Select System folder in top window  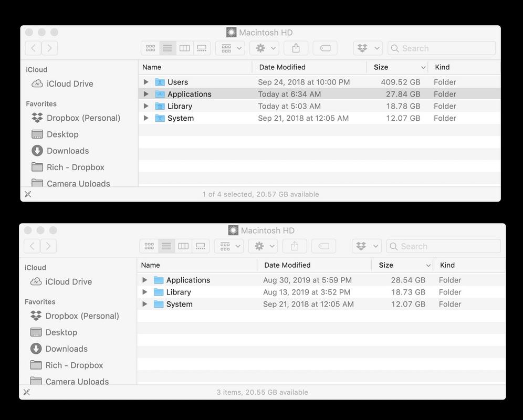[319, 118]
